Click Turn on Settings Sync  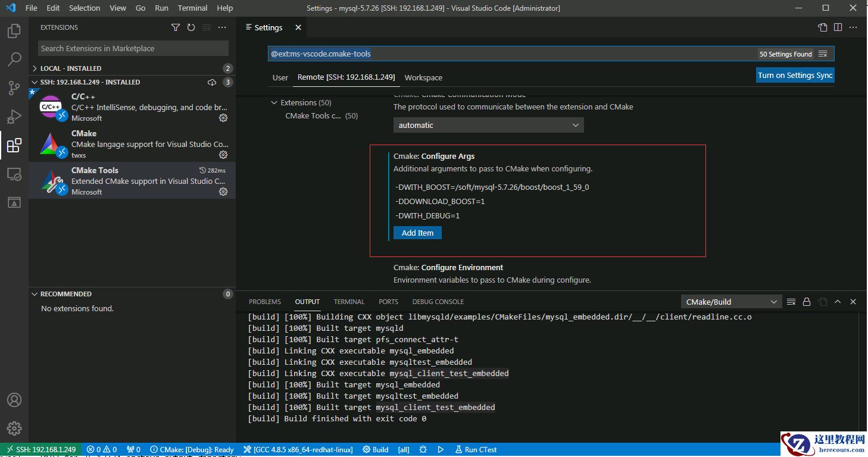pyautogui.click(x=795, y=76)
